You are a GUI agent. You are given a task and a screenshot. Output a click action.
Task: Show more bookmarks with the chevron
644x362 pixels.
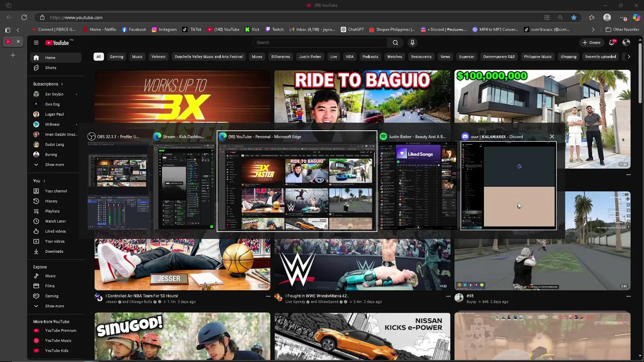[593, 30]
